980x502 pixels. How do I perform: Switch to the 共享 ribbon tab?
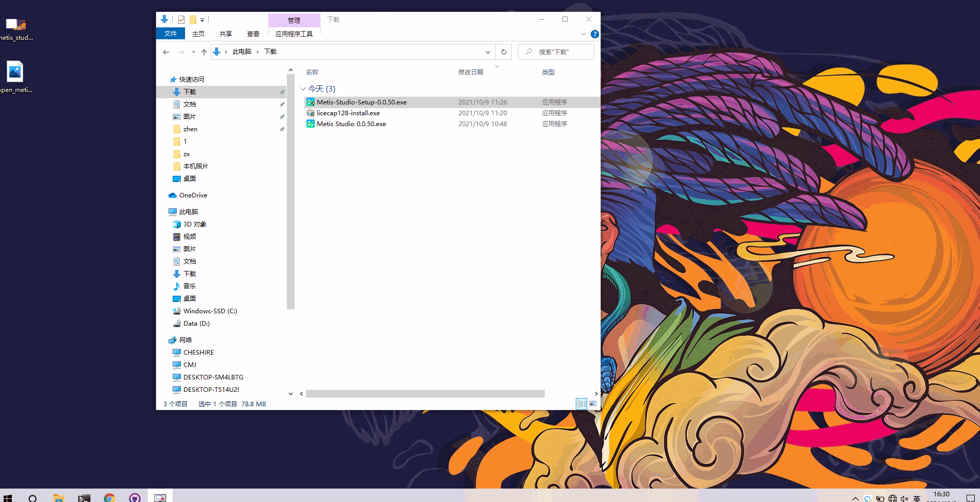[x=226, y=34]
